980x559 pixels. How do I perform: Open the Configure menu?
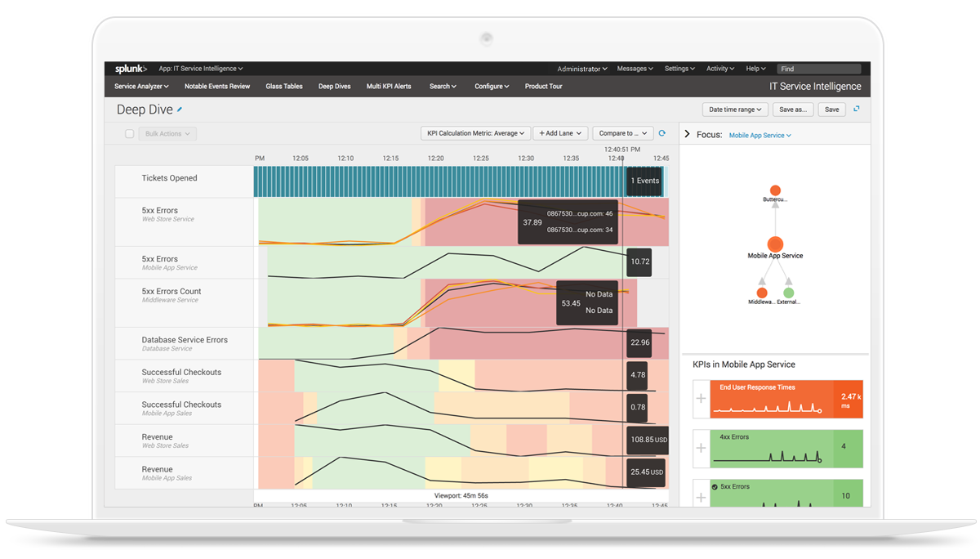pos(492,86)
